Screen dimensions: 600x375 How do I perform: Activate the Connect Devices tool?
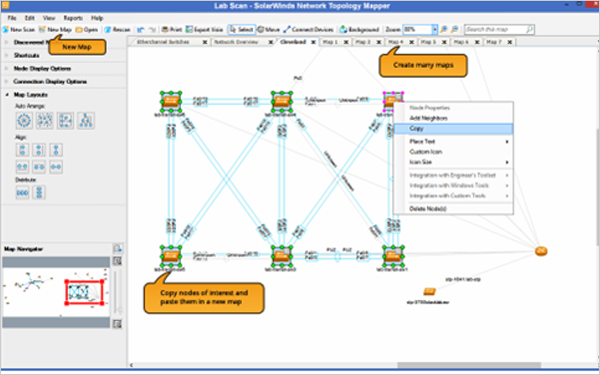(308, 29)
